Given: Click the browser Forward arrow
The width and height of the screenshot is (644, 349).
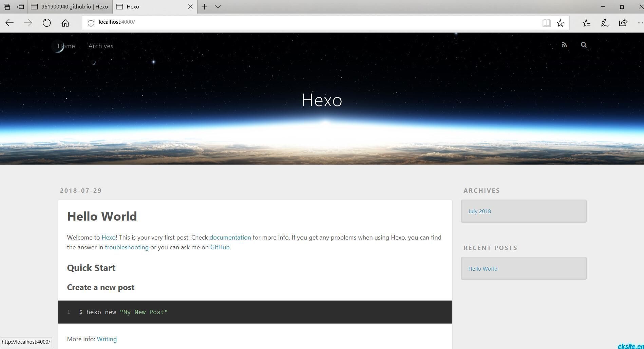Looking at the screenshot, I should pyautogui.click(x=28, y=23).
